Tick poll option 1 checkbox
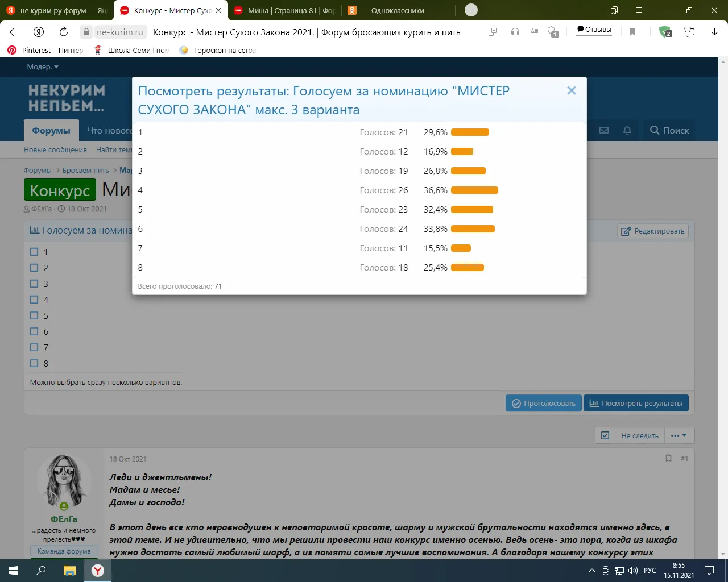Screen dimensions: 728x582 [34, 252]
